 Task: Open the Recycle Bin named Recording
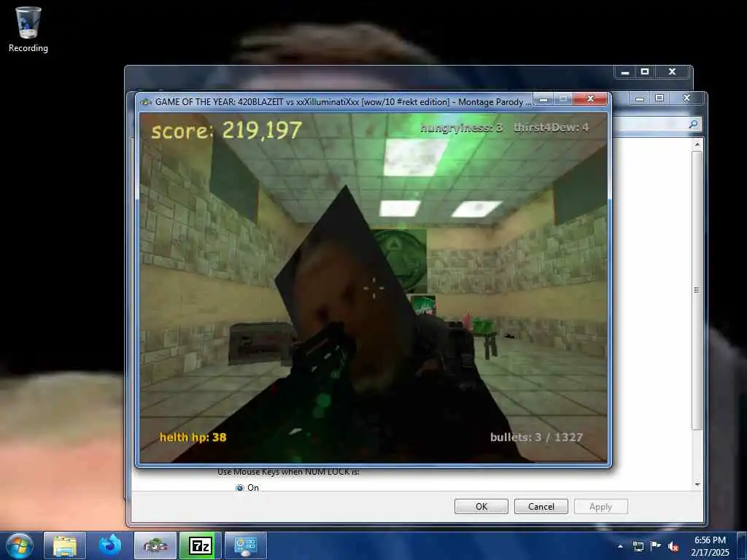tap(28, 29)
